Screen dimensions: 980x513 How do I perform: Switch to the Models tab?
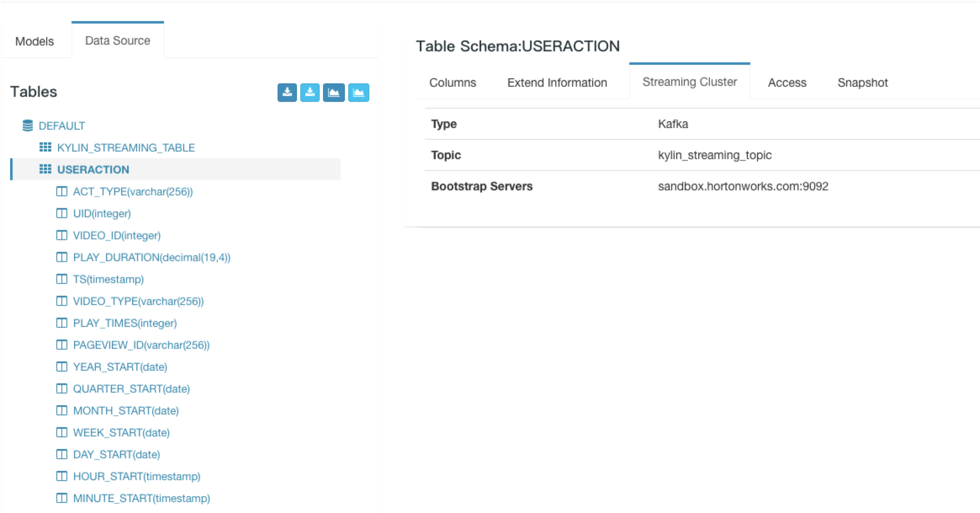[34, 41]
